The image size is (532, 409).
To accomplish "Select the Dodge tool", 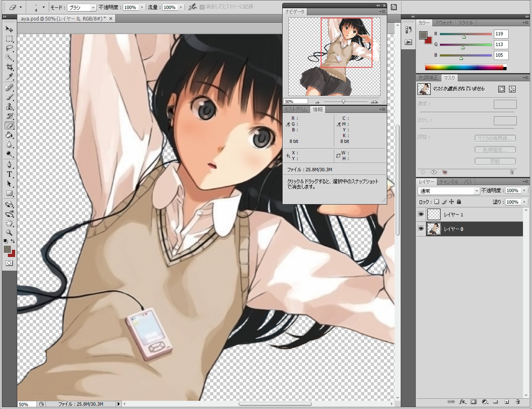I will click(9, 154).
